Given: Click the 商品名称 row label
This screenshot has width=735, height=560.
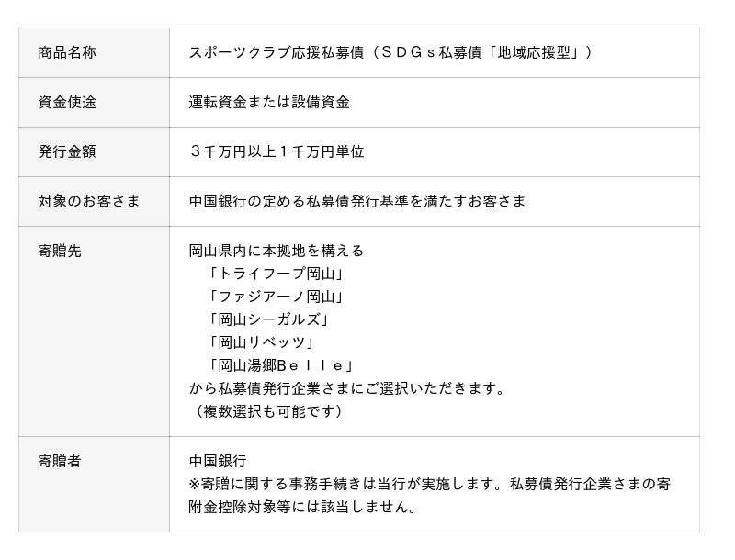Looking at the screenshot, I should pos(67,52).
